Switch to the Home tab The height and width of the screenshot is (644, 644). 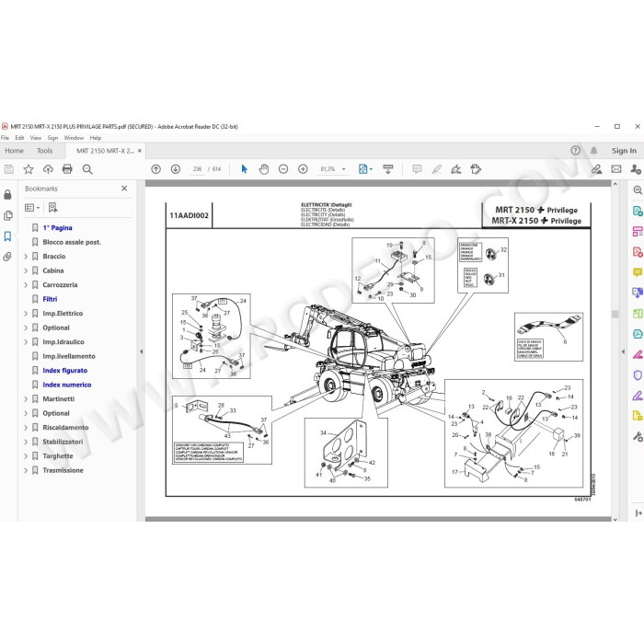pos(15,151)
